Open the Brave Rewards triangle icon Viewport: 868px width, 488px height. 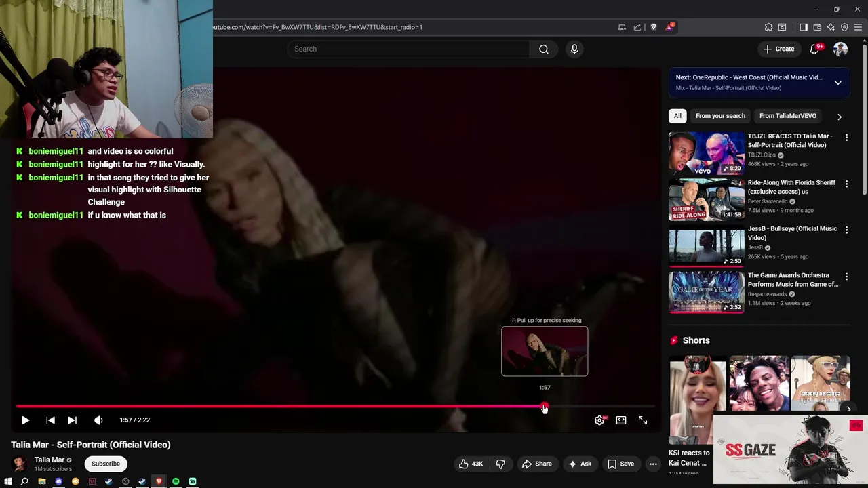pyautogui.click(x=669, y=27)
